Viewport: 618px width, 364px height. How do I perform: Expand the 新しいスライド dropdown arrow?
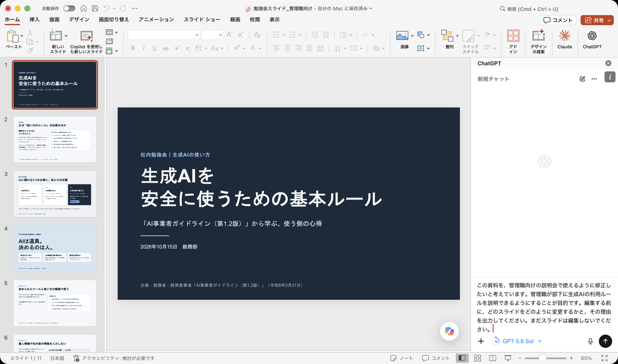66,36
